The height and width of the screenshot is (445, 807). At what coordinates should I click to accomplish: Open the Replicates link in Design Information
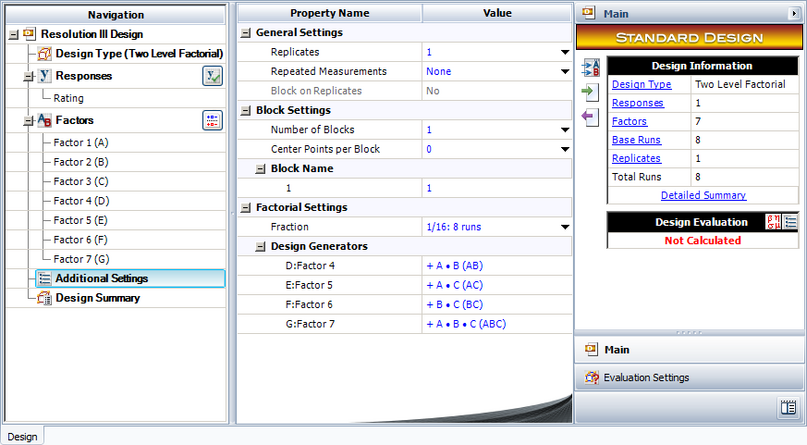pos(636,158)
